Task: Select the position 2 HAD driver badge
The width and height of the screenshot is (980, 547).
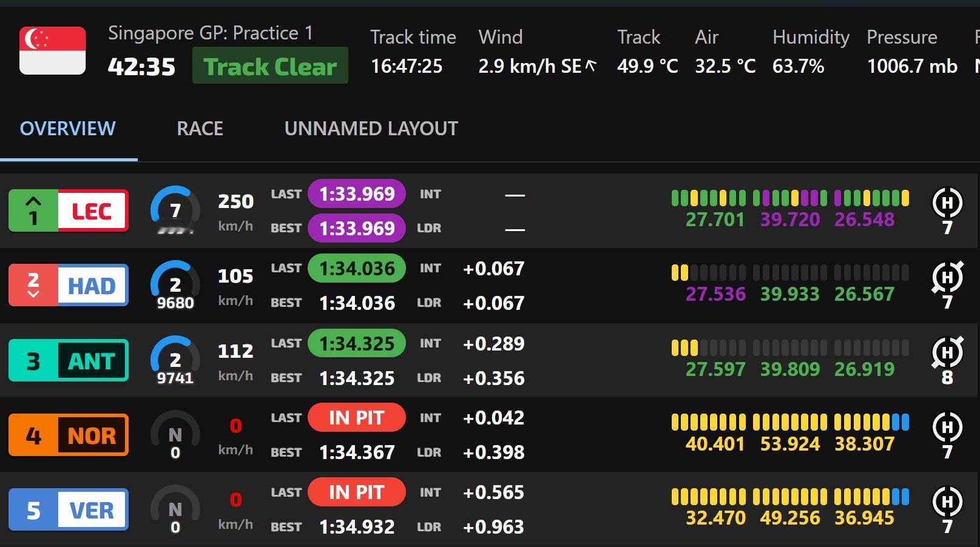Action: tap(69, 285)
